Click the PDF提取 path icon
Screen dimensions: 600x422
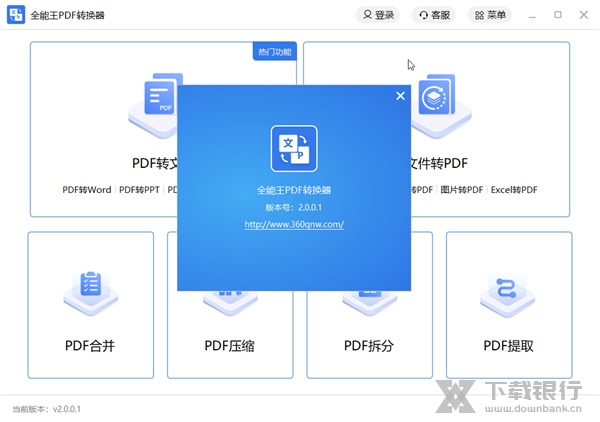[x=506, y=288]
